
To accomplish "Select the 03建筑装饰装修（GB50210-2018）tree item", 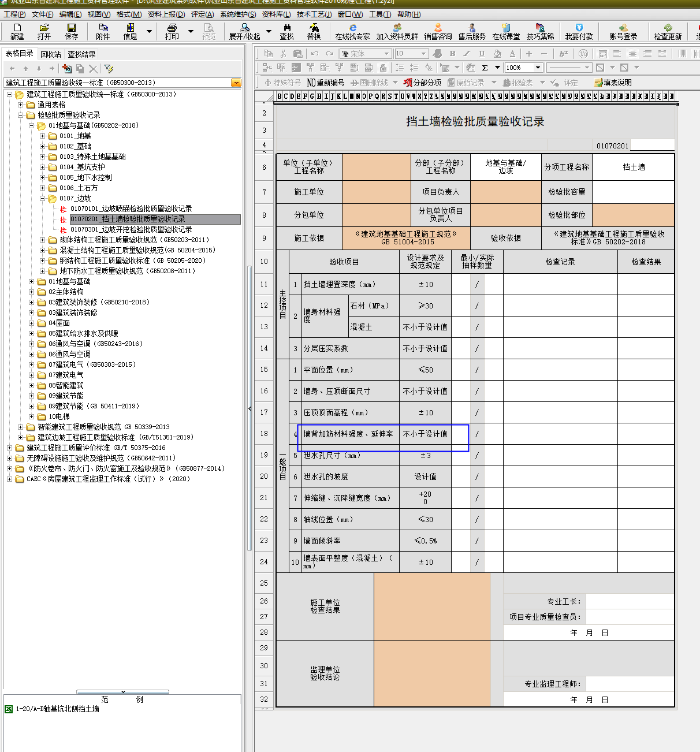I will pyautogui.click(x=99, y=302).
